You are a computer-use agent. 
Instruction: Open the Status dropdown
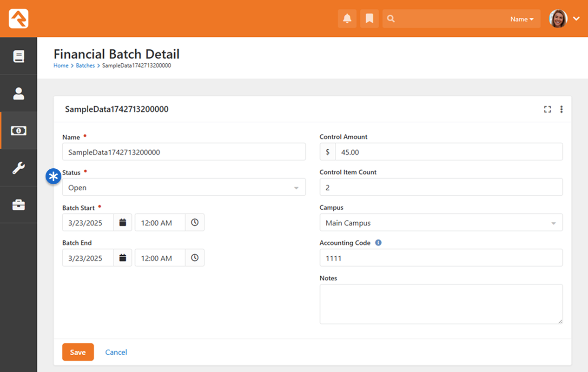coord(184,187)
